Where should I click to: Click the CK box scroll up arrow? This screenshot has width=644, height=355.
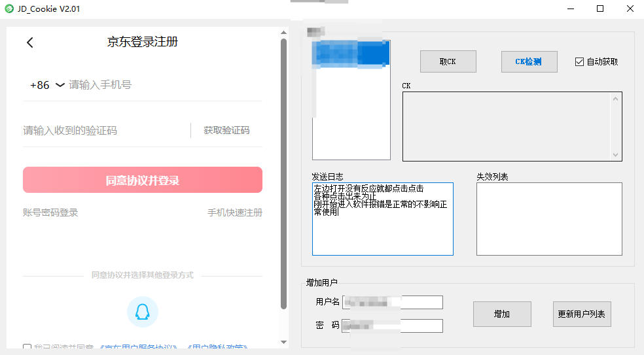click(x=615, y=99)
